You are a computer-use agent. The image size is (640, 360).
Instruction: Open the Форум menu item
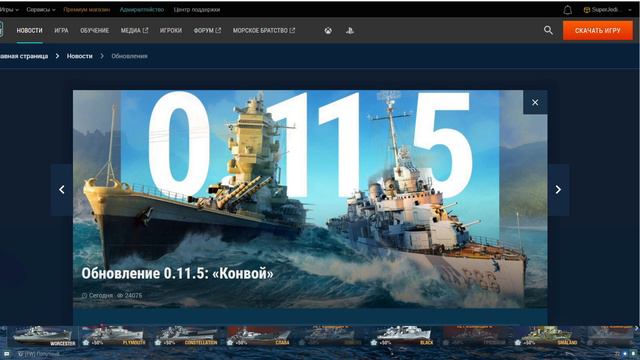pyautogui.click(x=207, y=31)
